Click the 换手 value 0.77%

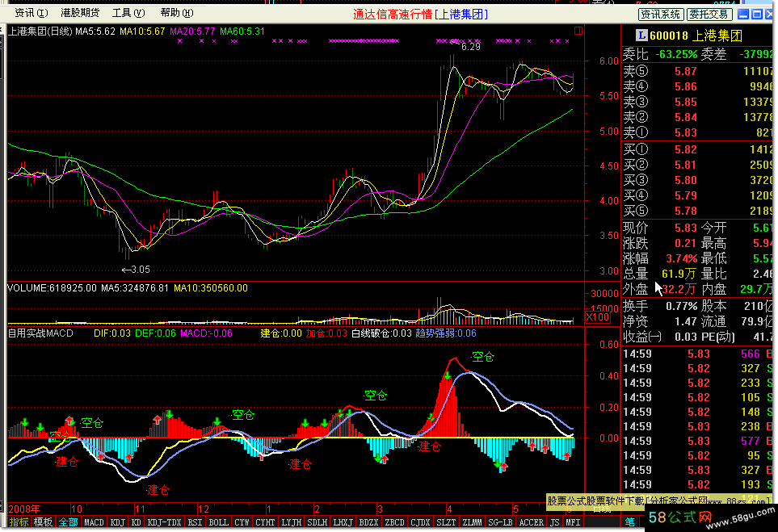[x=682, y=307]
